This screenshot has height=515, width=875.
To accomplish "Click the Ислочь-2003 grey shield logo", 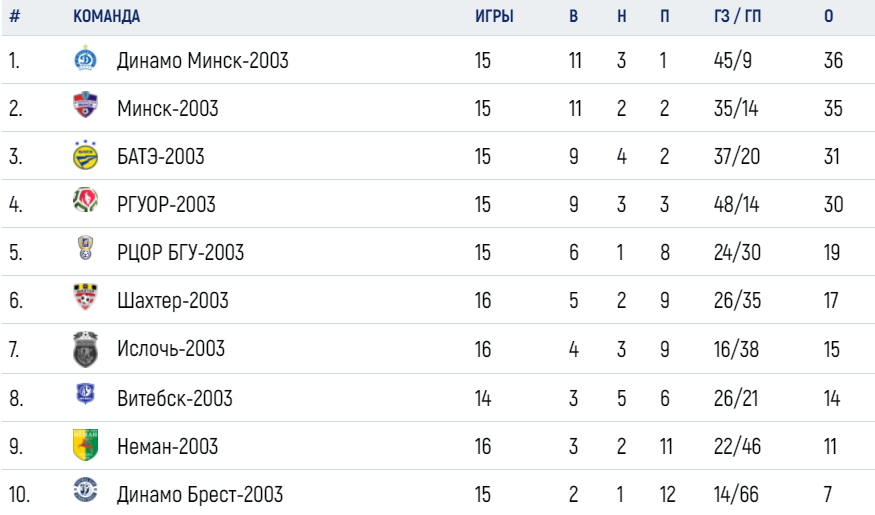I will coord(85,349).
